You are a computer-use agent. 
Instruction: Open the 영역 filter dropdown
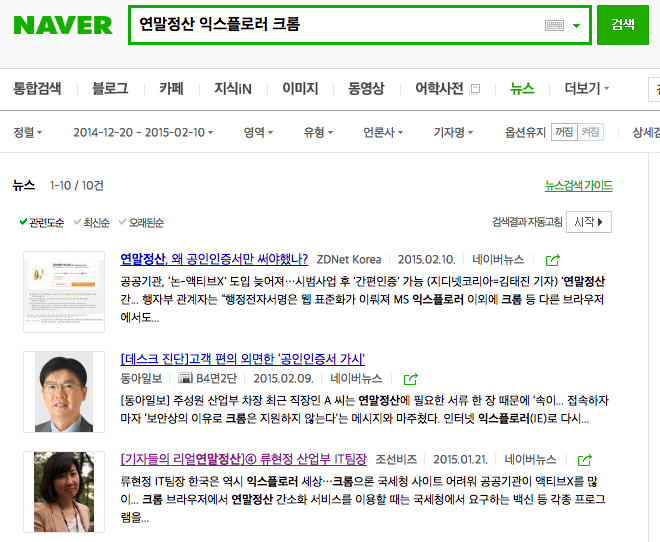pos(258,133)
